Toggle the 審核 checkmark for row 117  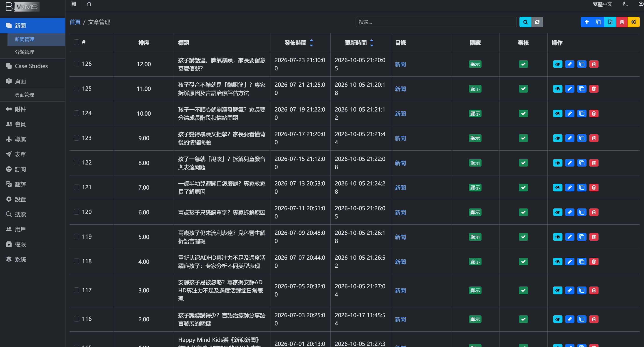pyautogui.click(x=523, y=290)
